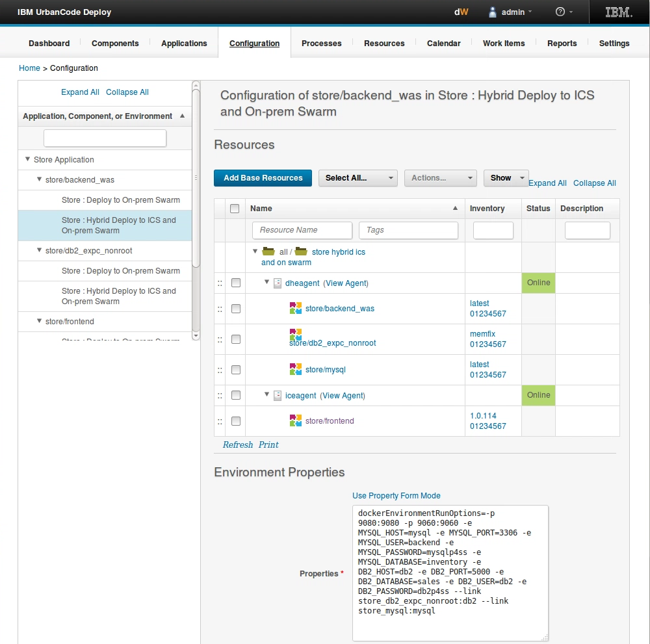The width and height of the screenshot is (650, 644).
Task: Collapse the store/backend_was tree node in sidebar
Action: click(x=39, y=179)
